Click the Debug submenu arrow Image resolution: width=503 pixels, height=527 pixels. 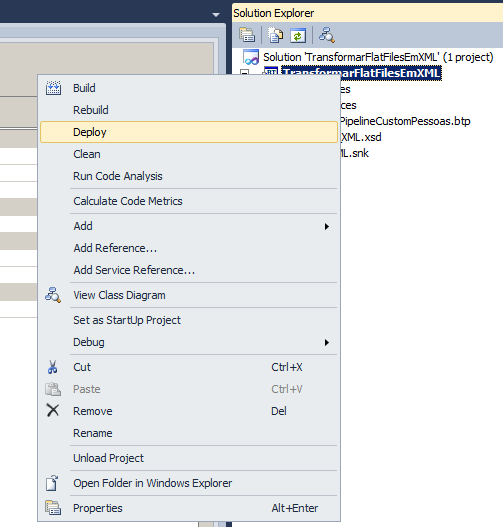327,342
